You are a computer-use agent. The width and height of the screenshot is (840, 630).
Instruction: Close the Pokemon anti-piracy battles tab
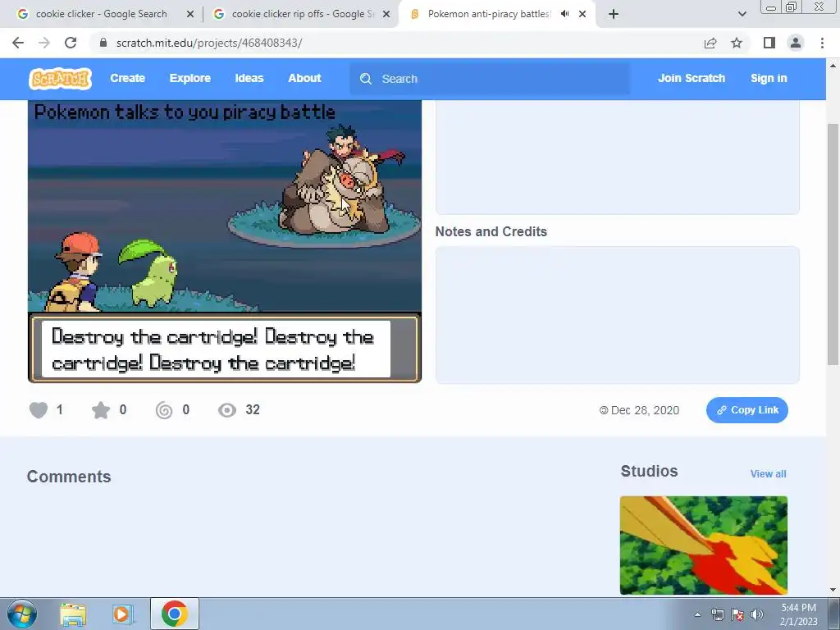pos(582,15)
